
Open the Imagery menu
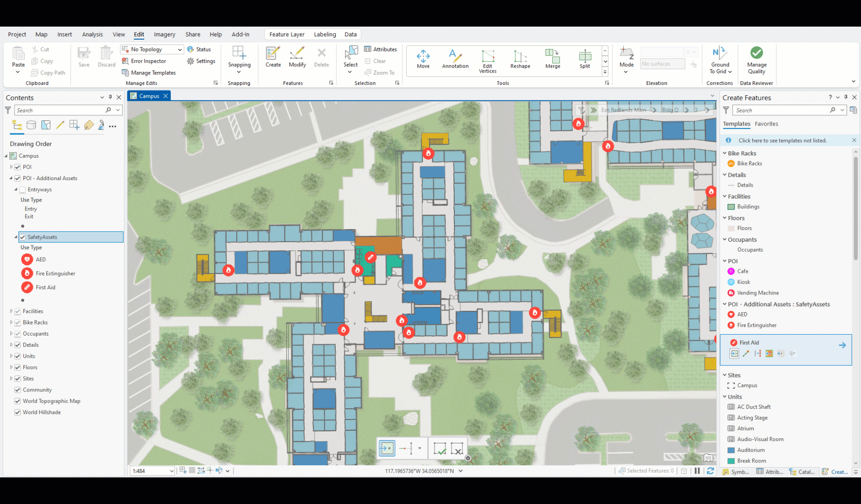pyautogui.click(x=164, y=34)
